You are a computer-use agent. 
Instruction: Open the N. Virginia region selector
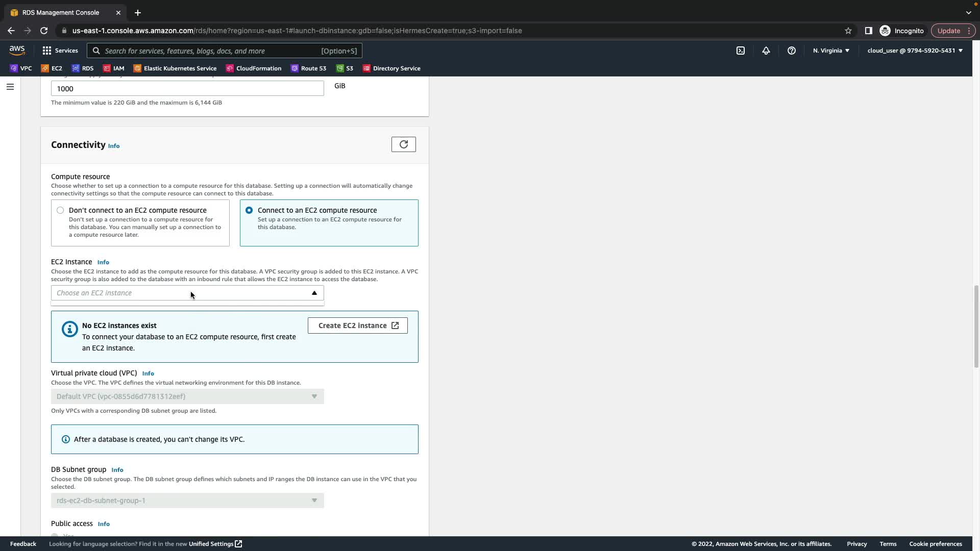tap(830, 51)
